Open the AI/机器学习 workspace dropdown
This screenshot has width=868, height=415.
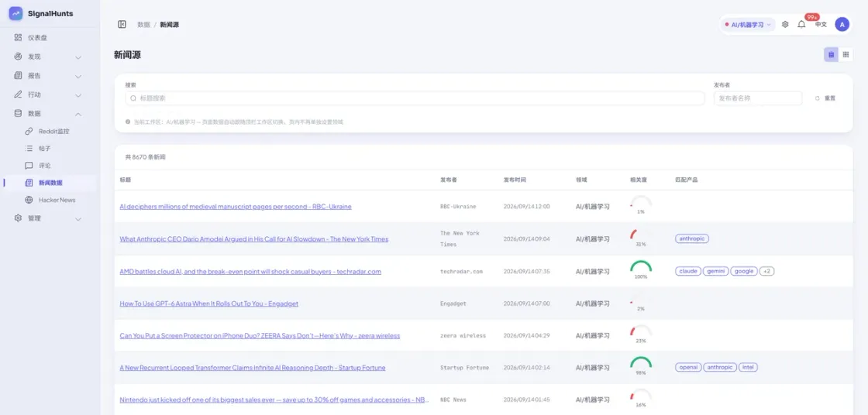(747, 24)
